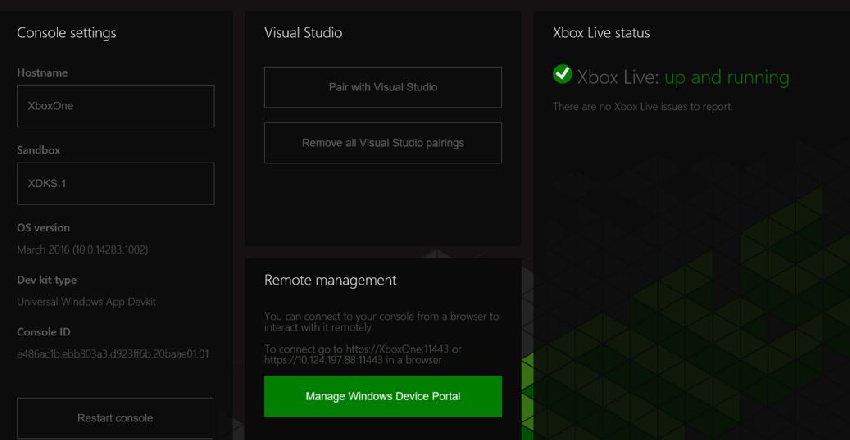The height and width of the screenshot is (440, 850).
Task: Click the Hostname label
Action: click(x=42, y=73)
